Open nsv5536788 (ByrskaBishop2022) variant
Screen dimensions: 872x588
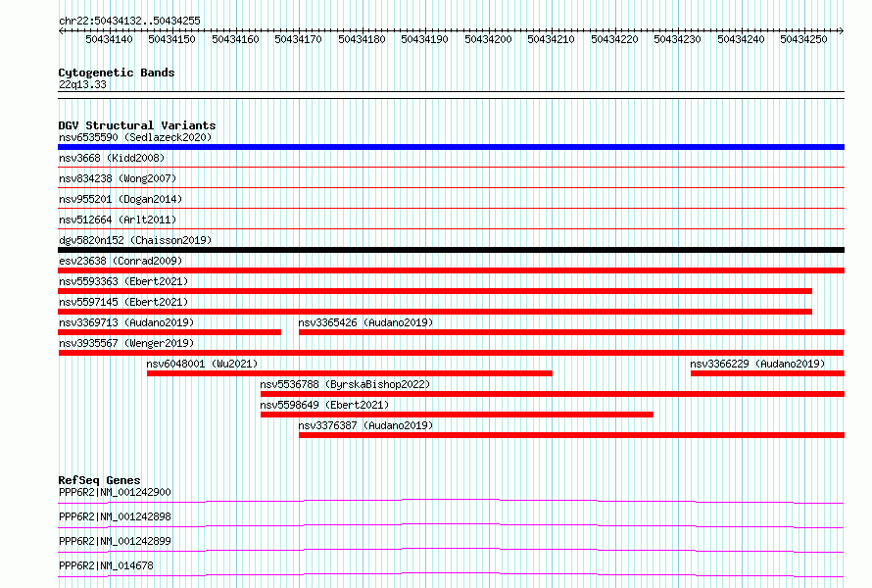click(345, 384)
